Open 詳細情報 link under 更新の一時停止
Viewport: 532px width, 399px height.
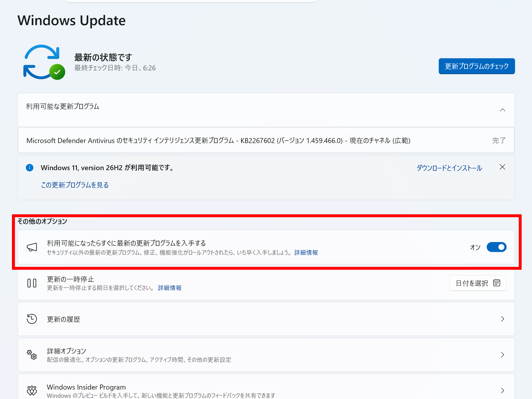tap(170, 288)
